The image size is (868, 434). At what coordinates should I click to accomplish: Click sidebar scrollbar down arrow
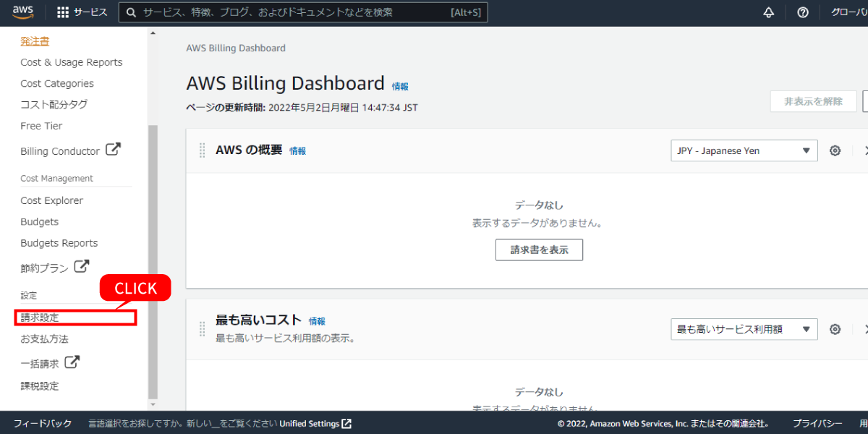(152, 405)
